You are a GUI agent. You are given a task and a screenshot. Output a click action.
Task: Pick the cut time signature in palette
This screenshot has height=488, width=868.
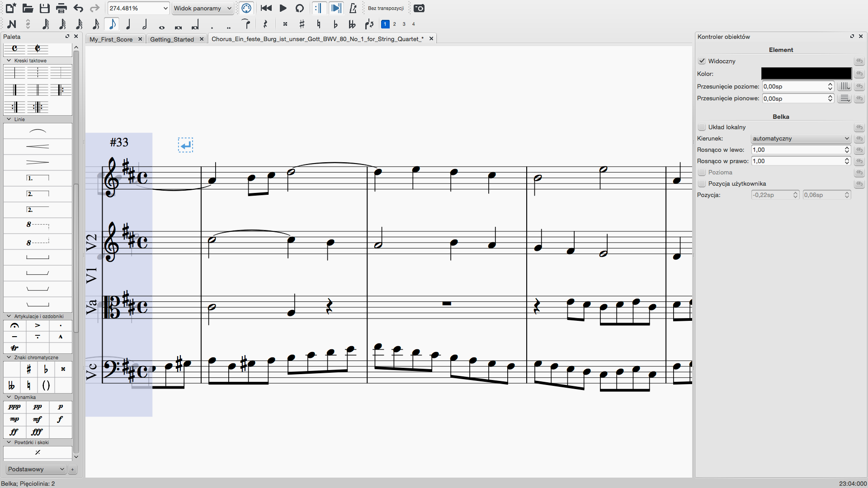(x=38, y=48)
